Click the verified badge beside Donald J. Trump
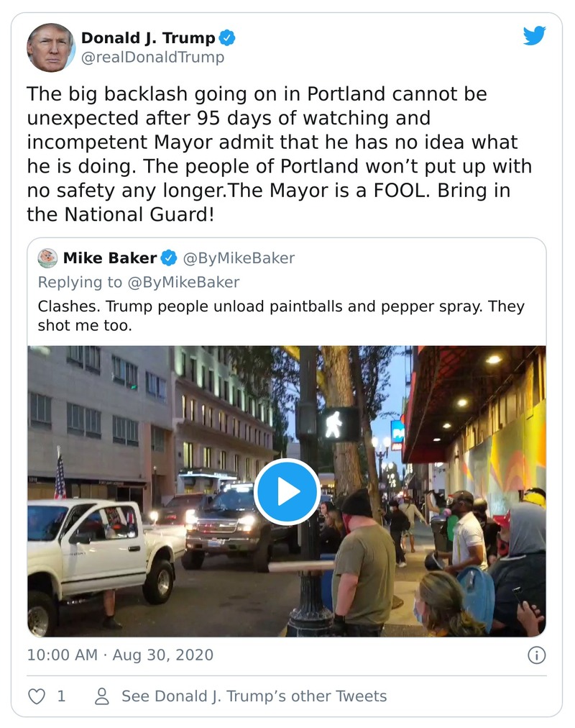The width and height of the screenshot is (575, 728). pos(228,38)
